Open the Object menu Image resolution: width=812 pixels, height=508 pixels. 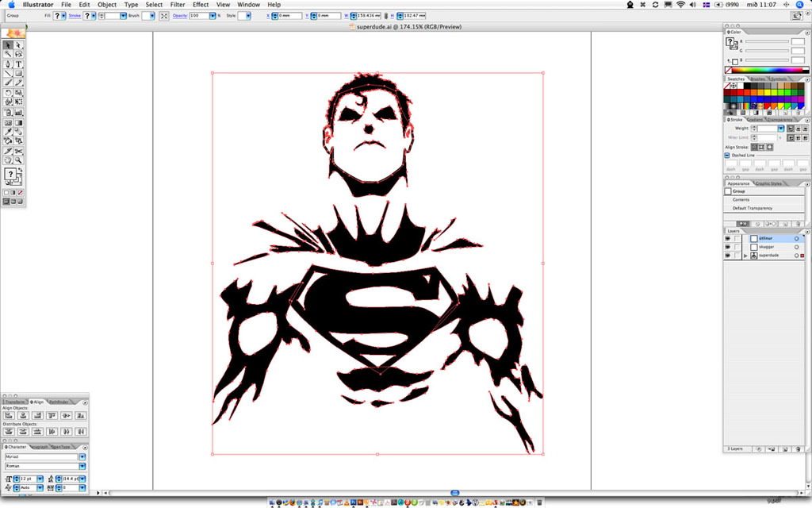(107, 5)
